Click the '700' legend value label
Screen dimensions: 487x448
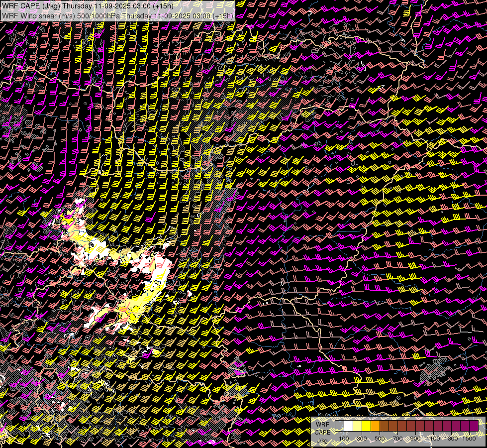click(397, 439)
